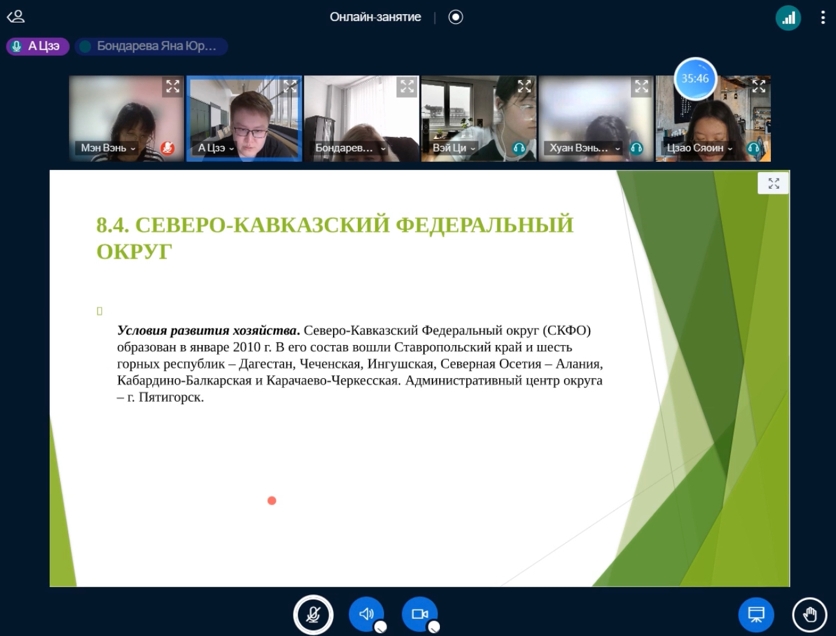836x636 pixels.
Task: Raise your hand in the meeting
Action: [809, 614]
